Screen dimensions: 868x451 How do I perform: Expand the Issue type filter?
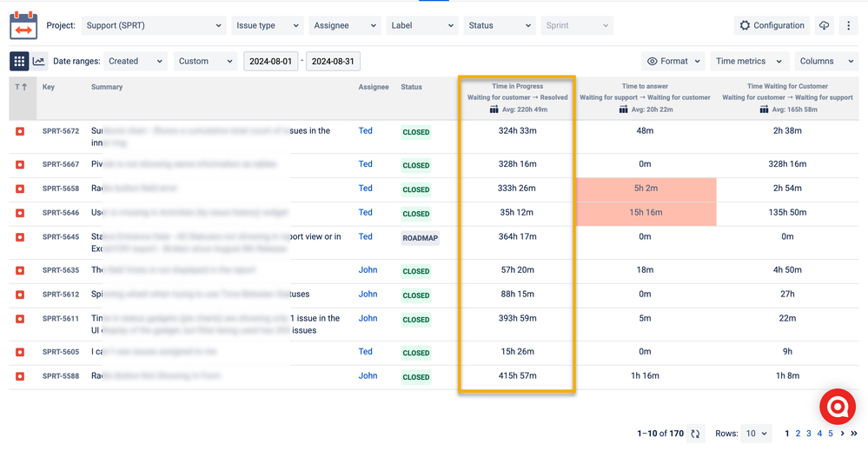click(x=268, y=25)
